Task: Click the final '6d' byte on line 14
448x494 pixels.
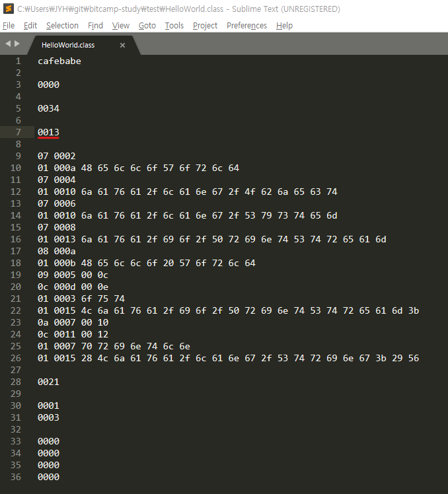Action: [332, 215]
